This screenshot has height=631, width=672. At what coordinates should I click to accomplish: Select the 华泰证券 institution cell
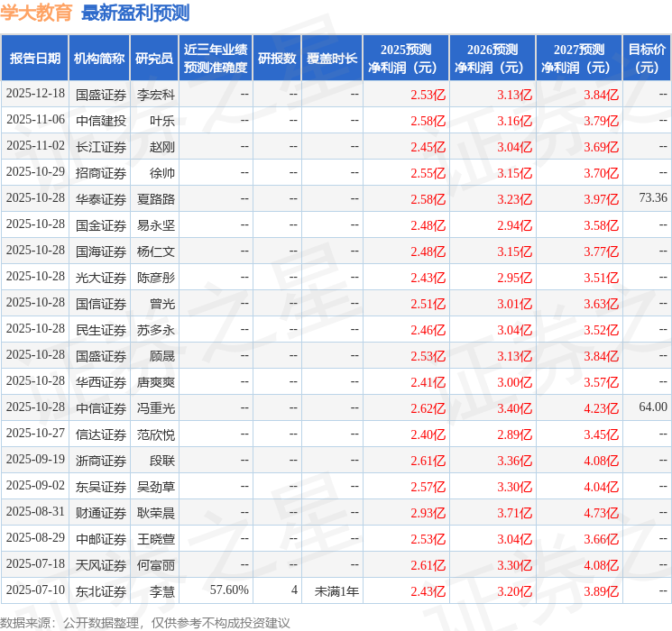(101, 199)
